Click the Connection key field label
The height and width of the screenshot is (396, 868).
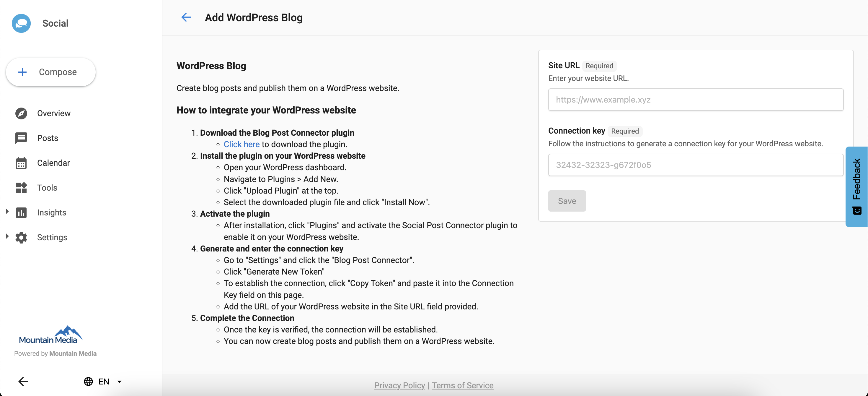click(577, 131)
